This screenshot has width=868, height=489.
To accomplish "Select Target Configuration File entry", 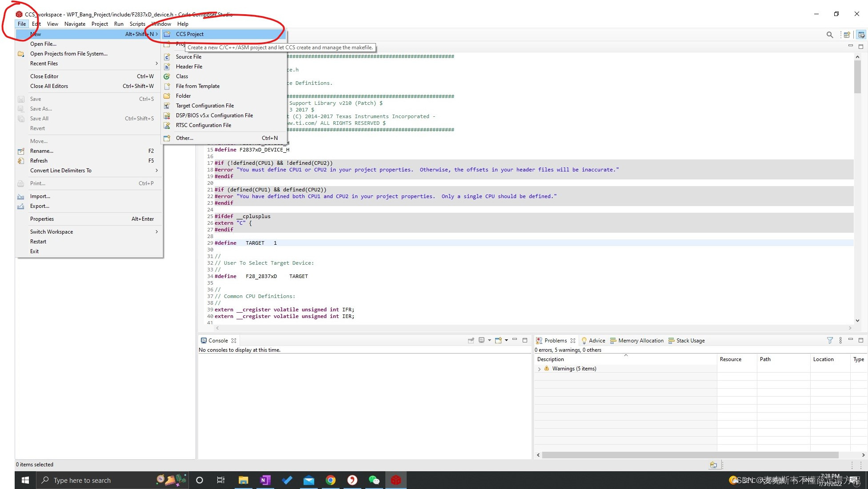I will click(x=224, y=106).
